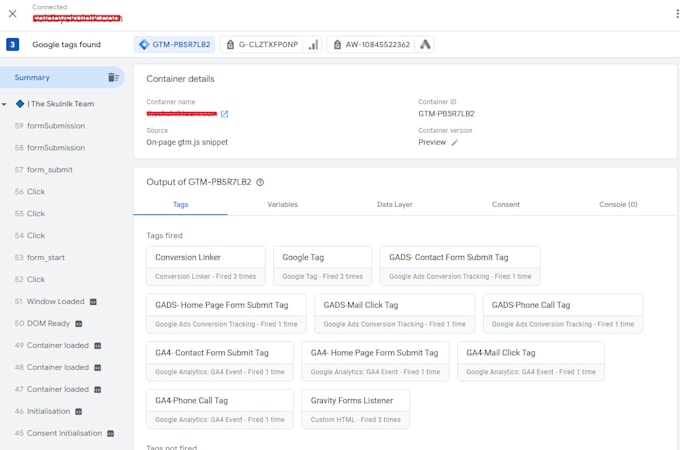Switch to the Console (0) tab

pos(618,204)
